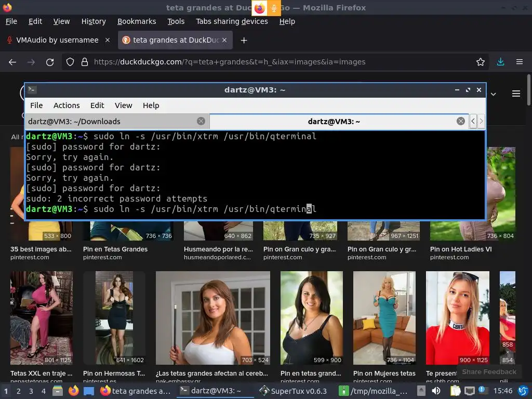
Task: Open the terminal Help menu
Action: [151, 105]
